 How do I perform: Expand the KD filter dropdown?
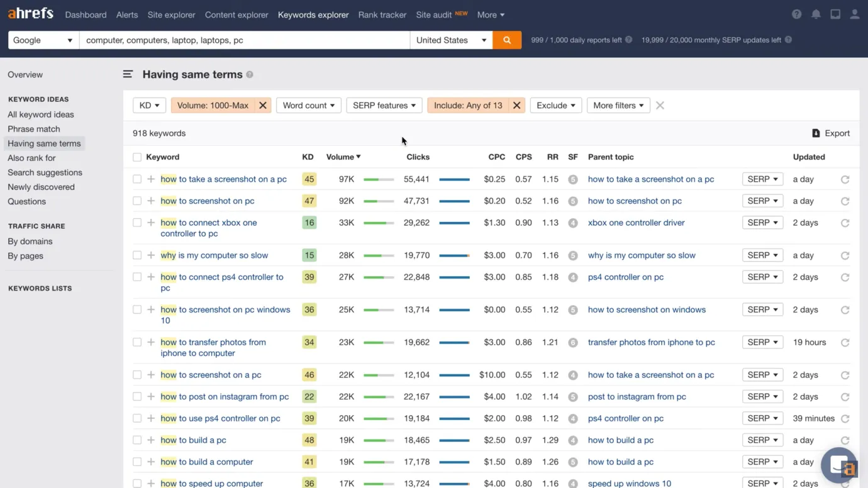click(149, 106)
